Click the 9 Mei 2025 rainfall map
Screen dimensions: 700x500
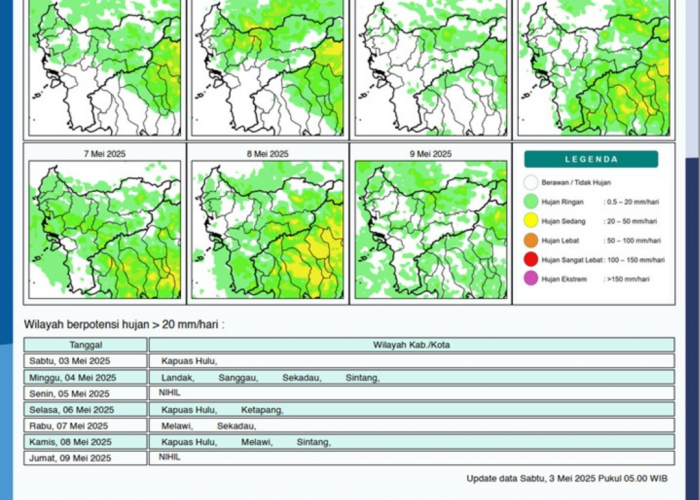pos(431,230)
